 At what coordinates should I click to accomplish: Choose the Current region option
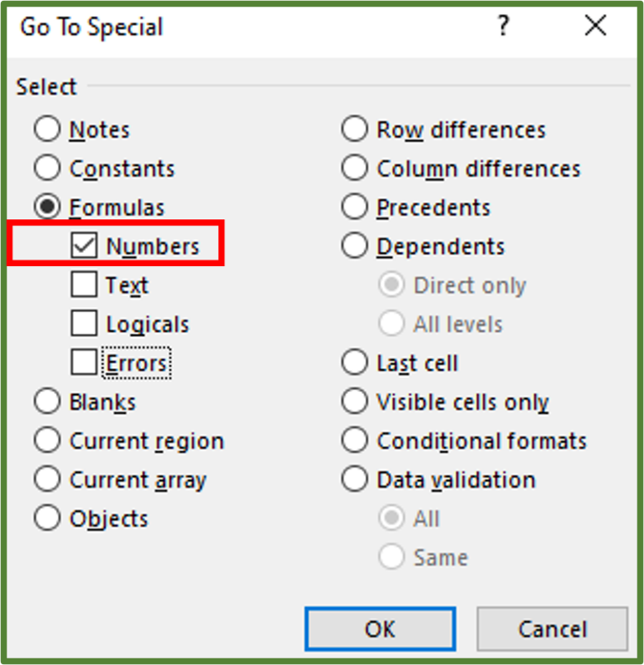[47, 441]
